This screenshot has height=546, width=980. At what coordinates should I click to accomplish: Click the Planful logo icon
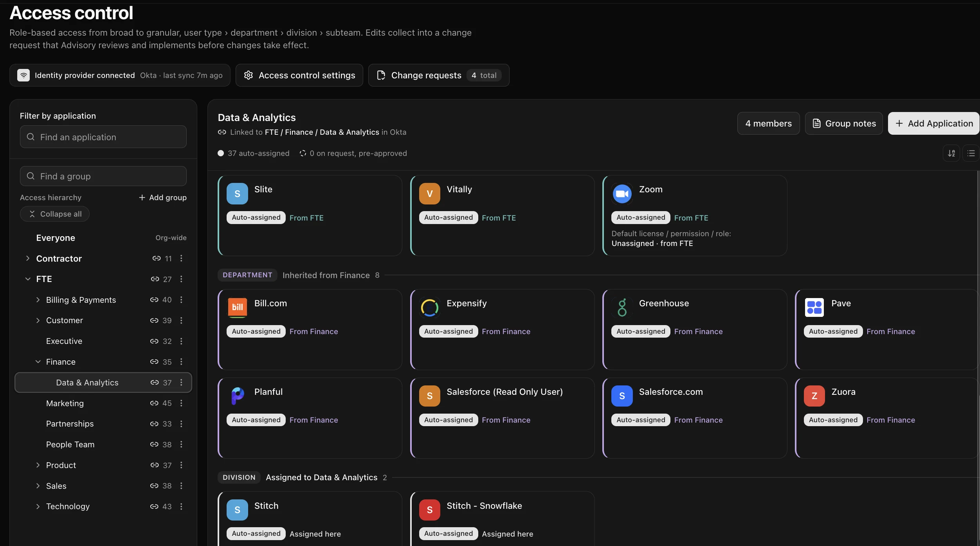tap(237, 396)
